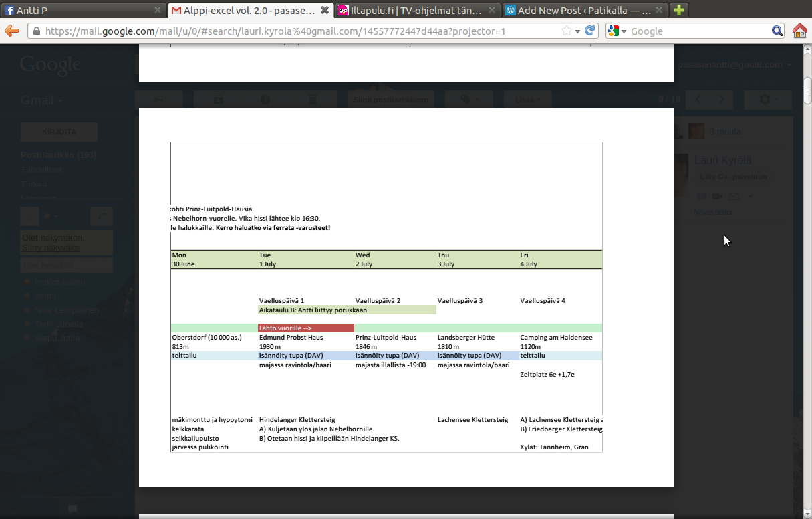Click the browser back arrow
The width and height of the screenshot is (812, 519).
[x=12, y=31]
